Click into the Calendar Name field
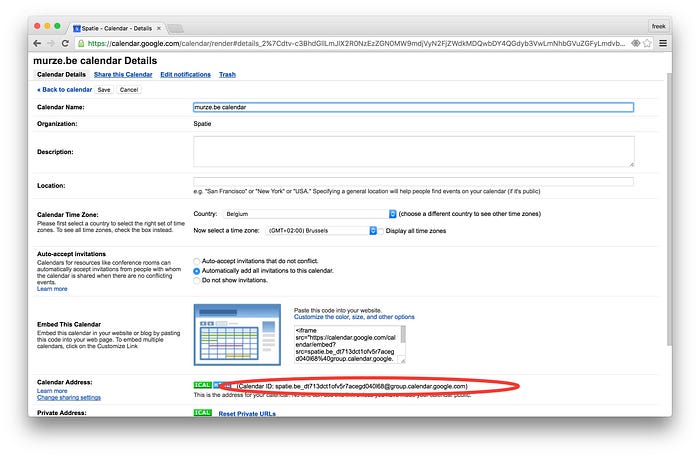Viewport: 700px width, 457px height. 413,107
